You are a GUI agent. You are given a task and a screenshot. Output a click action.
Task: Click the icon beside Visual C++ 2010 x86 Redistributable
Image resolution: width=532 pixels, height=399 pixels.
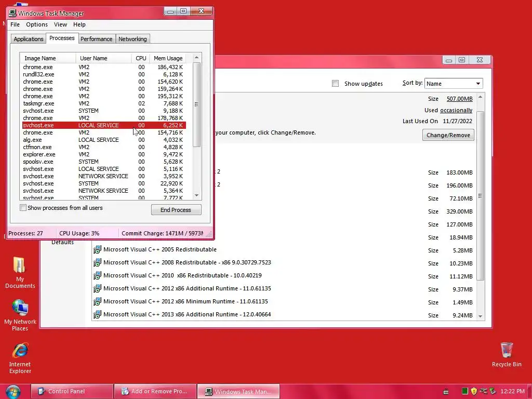tap(97, 275)
